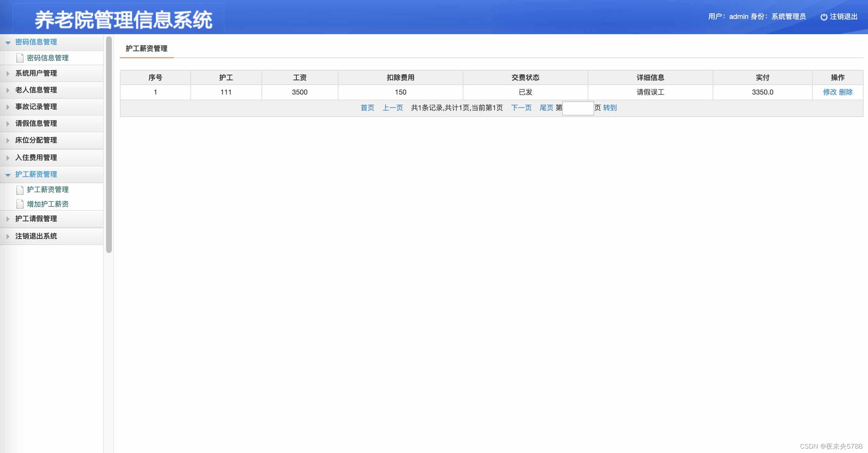Expand the 请假信息管理 arrow
Screen dimensions: 868x453
8,124
